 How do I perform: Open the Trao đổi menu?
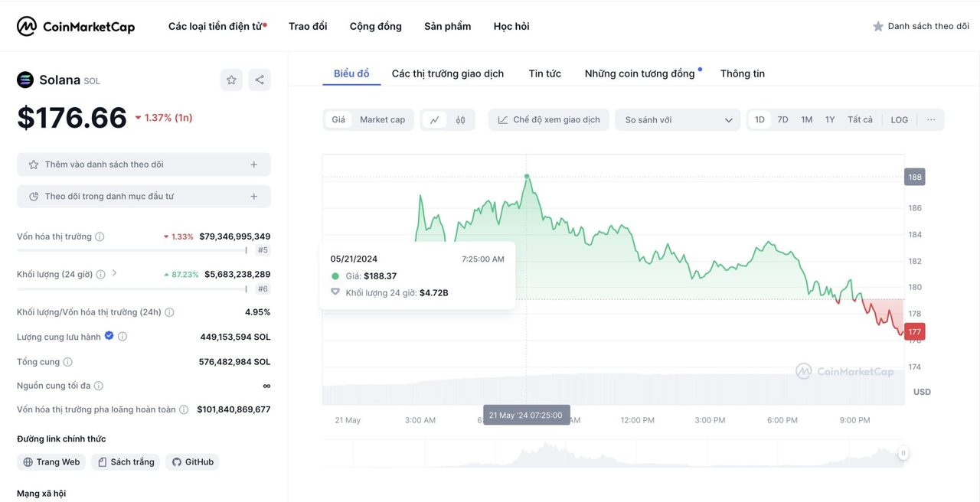[308, 26]
